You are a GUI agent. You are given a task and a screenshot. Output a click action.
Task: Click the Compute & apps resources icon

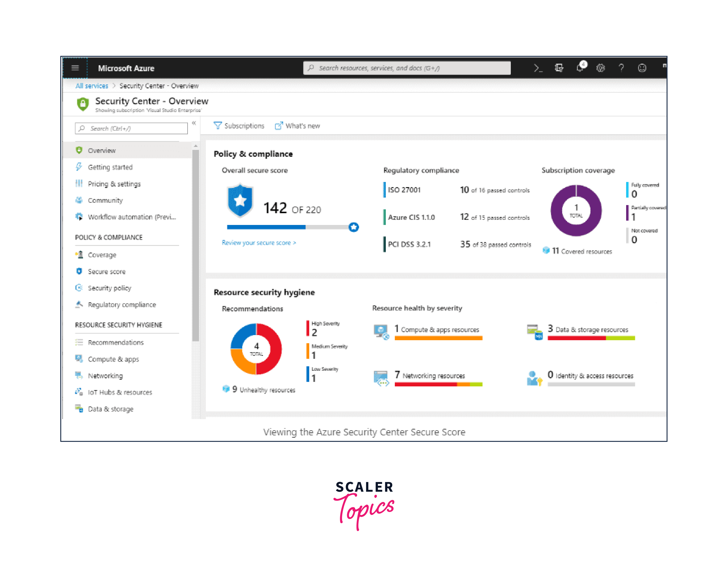[381, 332]
